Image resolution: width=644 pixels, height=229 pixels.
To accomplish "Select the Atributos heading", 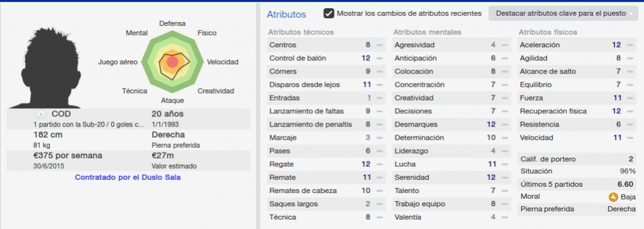I will click(x=286, y=14).
